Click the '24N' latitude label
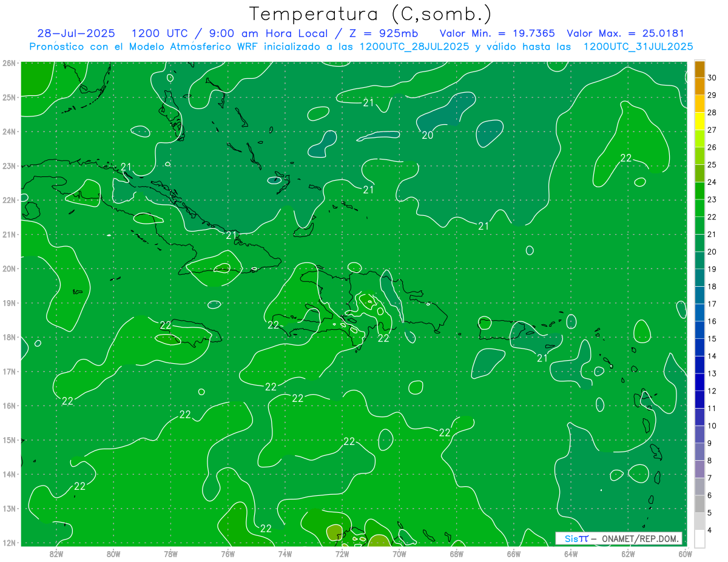 9,132
